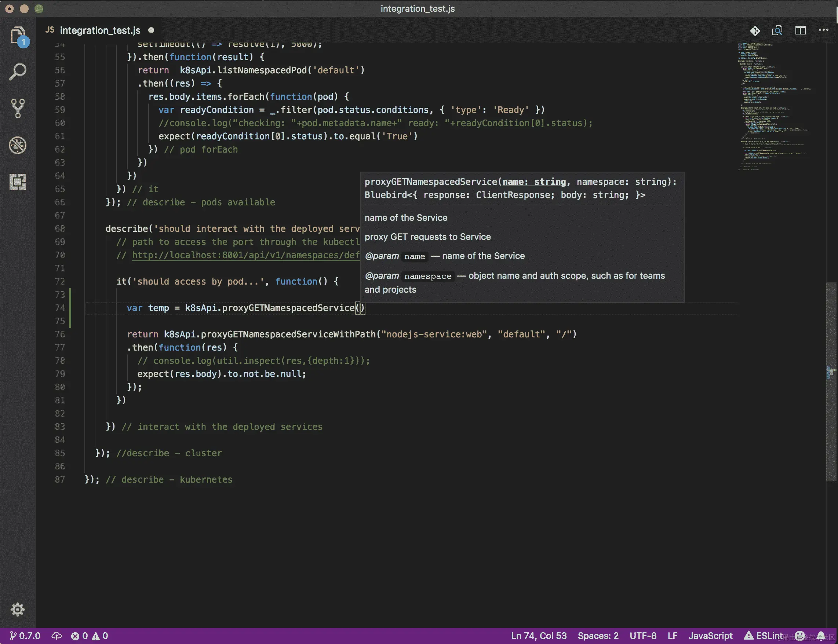Click the Open Preview search icon
The image size is (838, 644).
pos(777,30)
